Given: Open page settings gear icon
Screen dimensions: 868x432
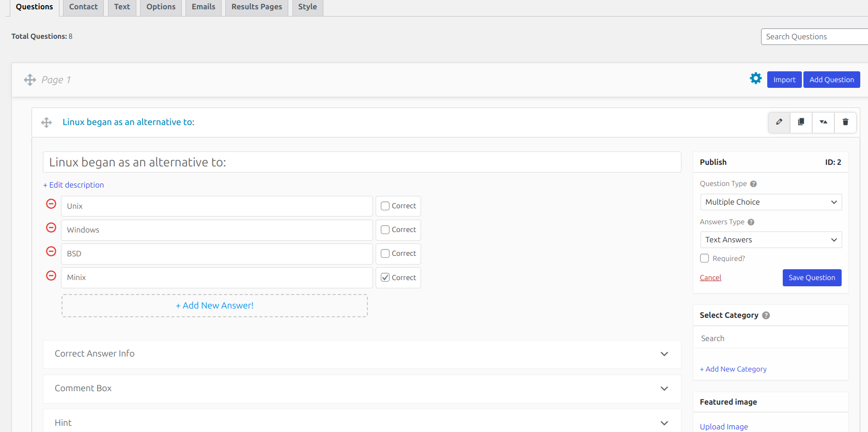Looking at the screenshot, I should click(755, 79).
